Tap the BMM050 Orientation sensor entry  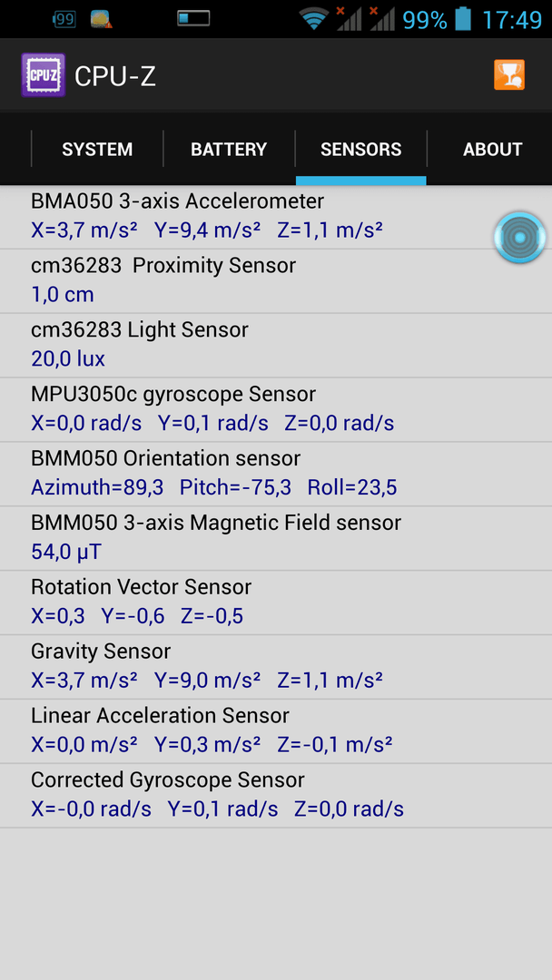click(276, 474)
